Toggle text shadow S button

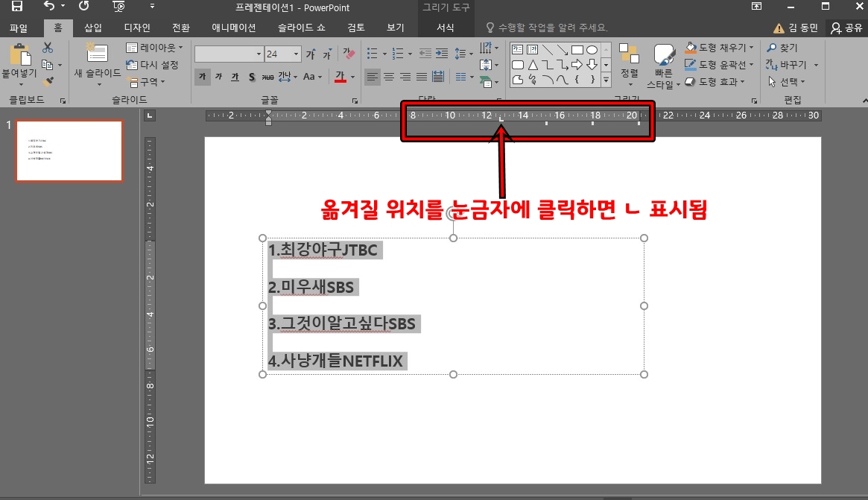pos(252,77)
